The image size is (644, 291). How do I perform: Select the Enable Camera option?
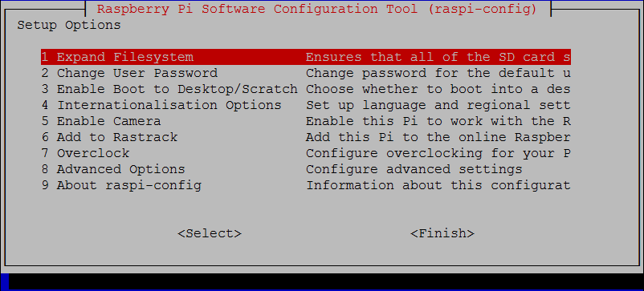click(x=306, y=121)
